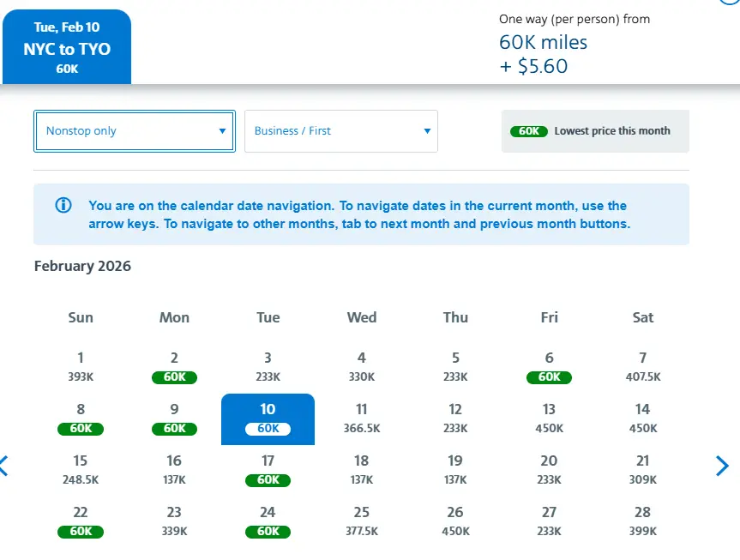Choose February 14 priced at 450K
740x560 pixels.
(x=643, y=418)
